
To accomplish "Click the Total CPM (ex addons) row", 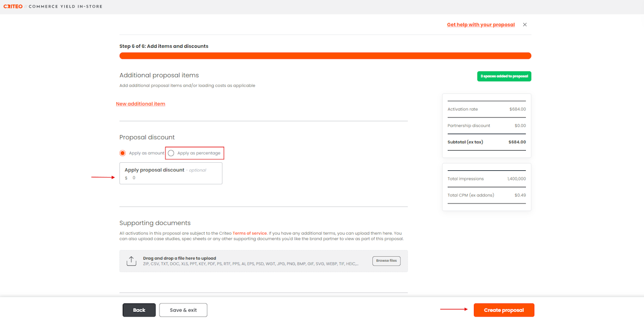I will coord(487,195).
